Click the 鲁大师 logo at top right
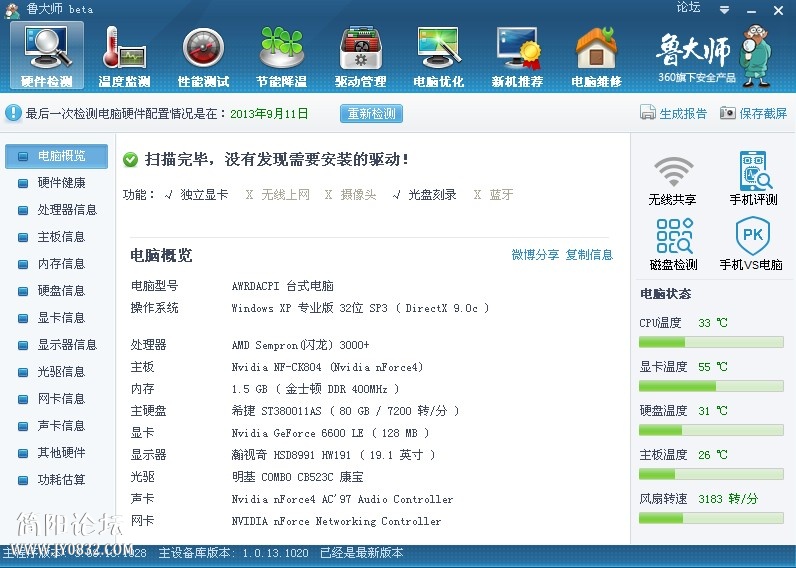Screen dimensions: 796x568 tap(713, 56)
